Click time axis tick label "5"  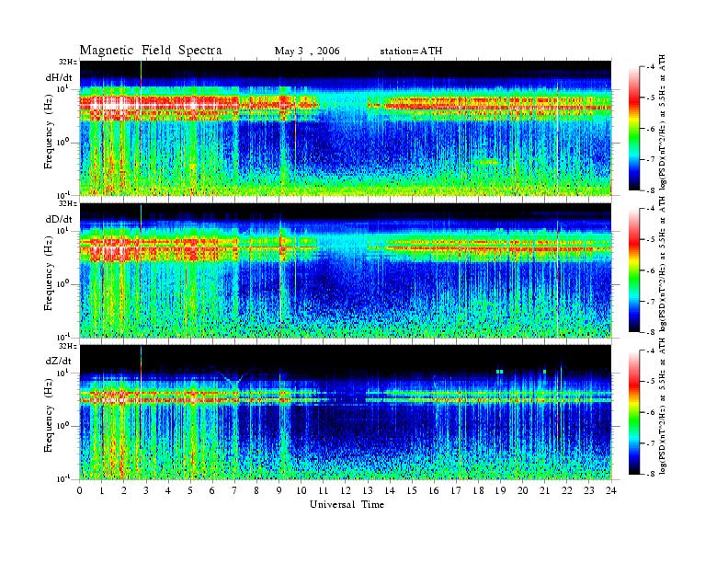click(x=190, y=491)
